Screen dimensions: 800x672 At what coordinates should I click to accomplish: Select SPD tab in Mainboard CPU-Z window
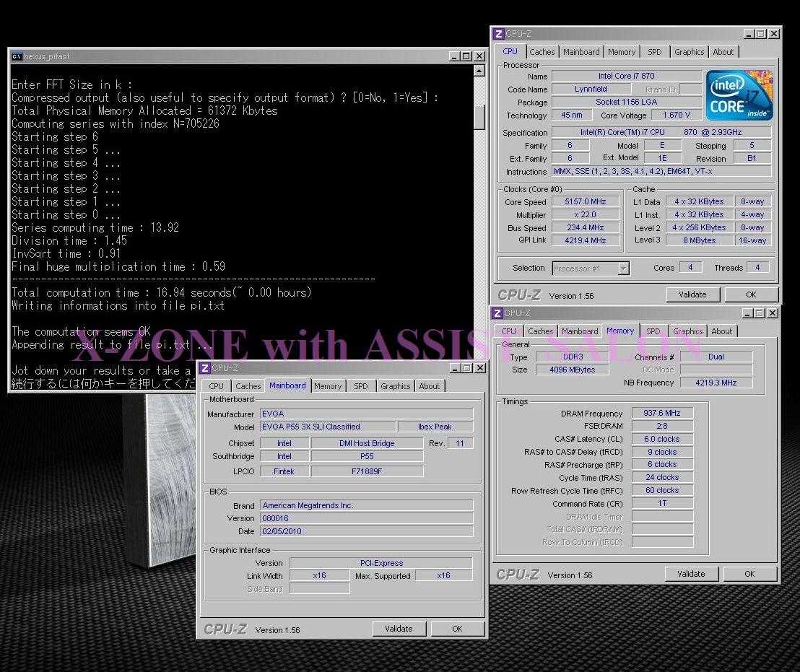[361, 386]
